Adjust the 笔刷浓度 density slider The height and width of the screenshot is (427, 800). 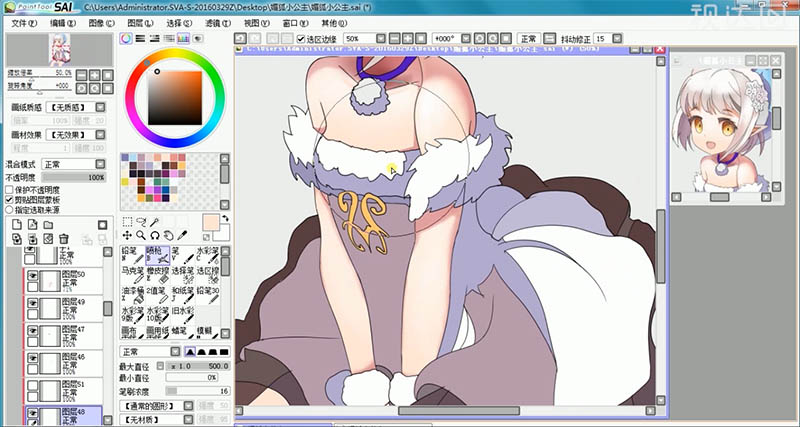(197, 391)
